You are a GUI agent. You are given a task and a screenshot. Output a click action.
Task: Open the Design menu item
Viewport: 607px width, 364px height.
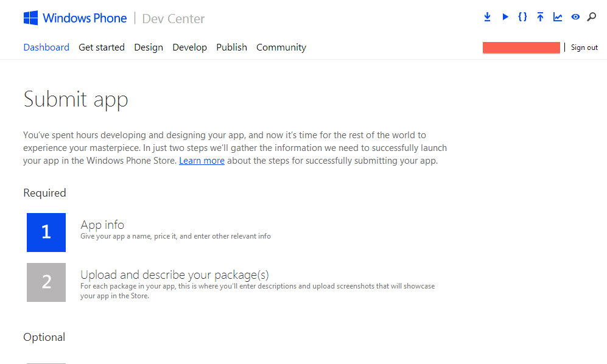pos(149,47)
